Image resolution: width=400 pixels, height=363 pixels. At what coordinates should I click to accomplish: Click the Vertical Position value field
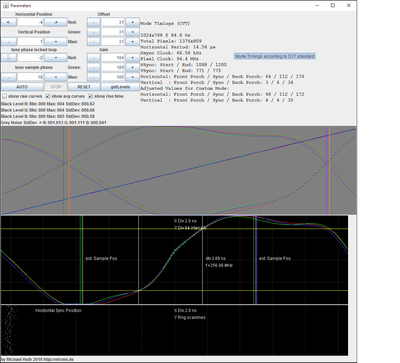(x=30, y=42)
